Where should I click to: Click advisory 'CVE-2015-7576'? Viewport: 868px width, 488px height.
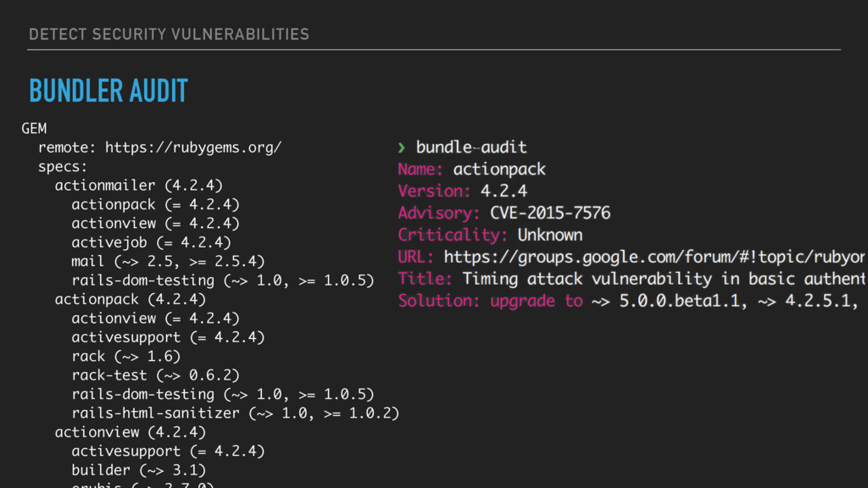tap(550, 213)
